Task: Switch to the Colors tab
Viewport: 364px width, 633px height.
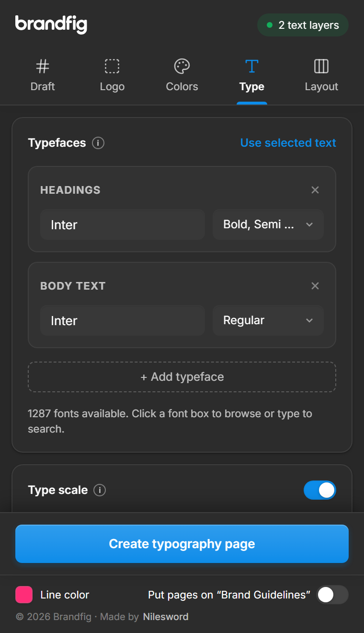Action: [182, 76]
